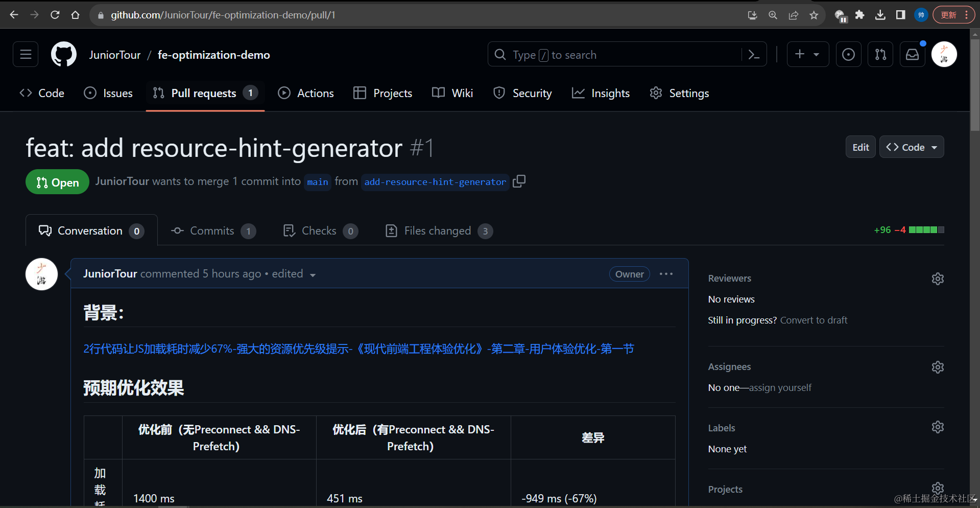Screen dimensions: 980x508
Task: Copy the branch name add-resource-hint-generator
Action: click(x=519, y=181)
